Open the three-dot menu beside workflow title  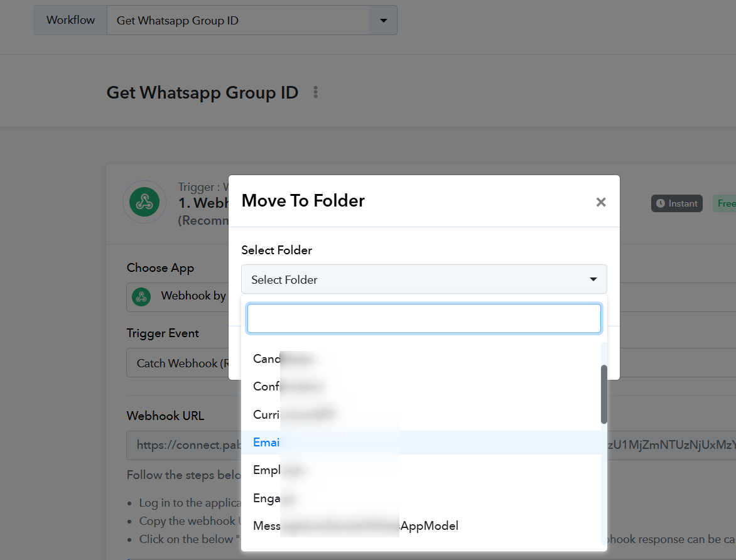point(315,92)
